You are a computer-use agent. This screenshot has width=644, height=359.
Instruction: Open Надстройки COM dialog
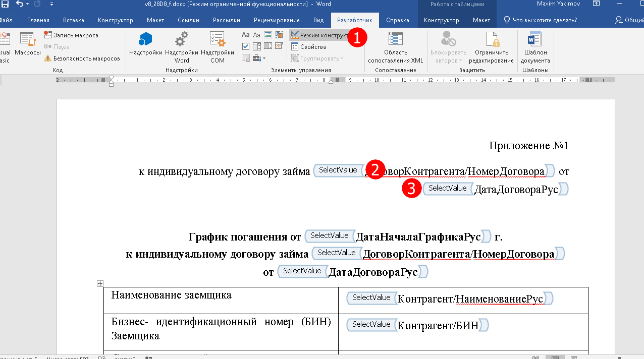coord(218,47)
